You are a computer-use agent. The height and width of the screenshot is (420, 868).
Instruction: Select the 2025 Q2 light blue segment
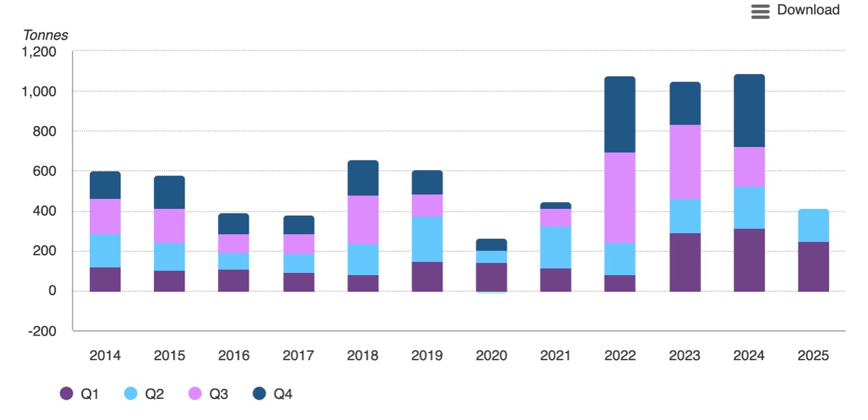(813, 225)
